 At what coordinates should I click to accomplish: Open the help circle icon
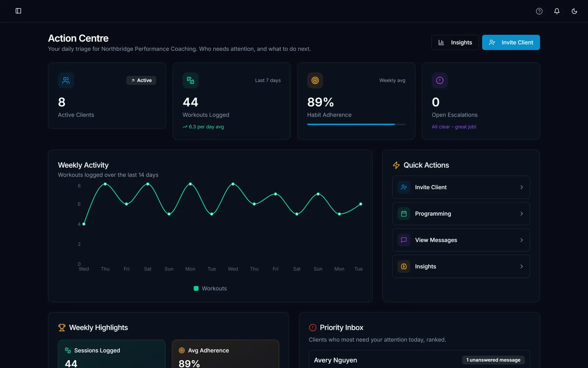point(539,11)
